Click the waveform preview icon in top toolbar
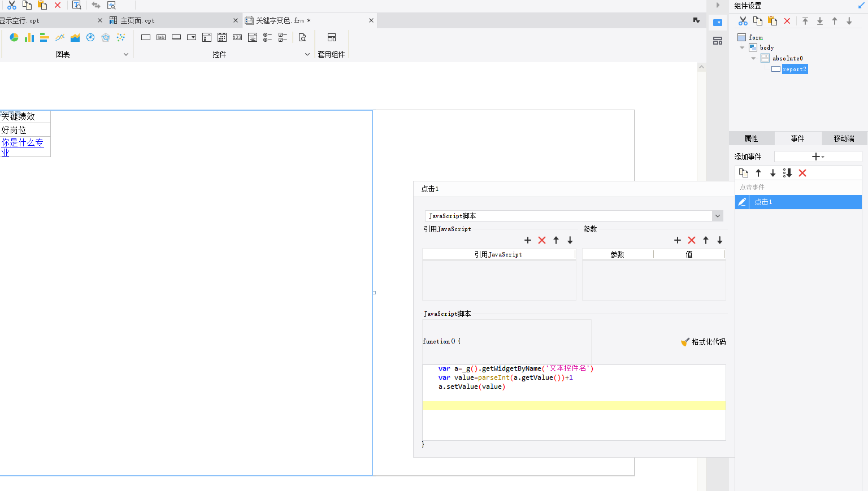This screenshot has height=491, width=868. [x=111, y=5]
